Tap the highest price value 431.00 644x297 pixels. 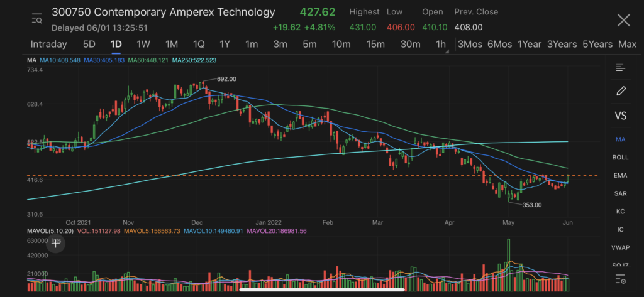[x=363, y=28]
